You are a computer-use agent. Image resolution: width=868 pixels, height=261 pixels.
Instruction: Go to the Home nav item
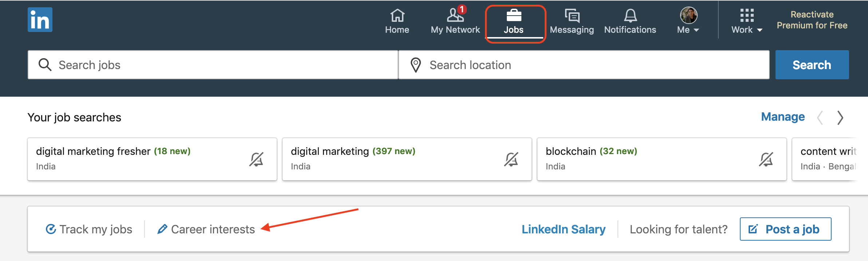tap(397, 22)
